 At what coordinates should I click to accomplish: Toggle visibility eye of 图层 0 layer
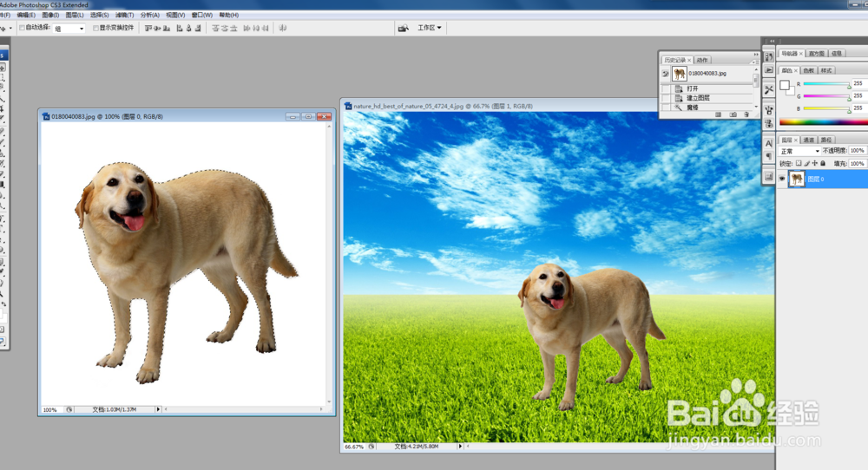(x=782, y=180)
